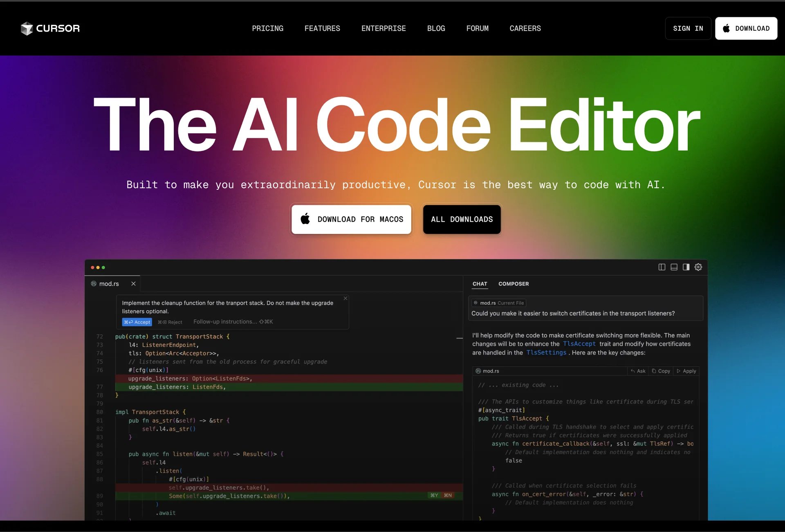Image resolution: width=785 pixels, height=532 pixels.
Task: Click Download for macOS button
Action: [351, 219]
